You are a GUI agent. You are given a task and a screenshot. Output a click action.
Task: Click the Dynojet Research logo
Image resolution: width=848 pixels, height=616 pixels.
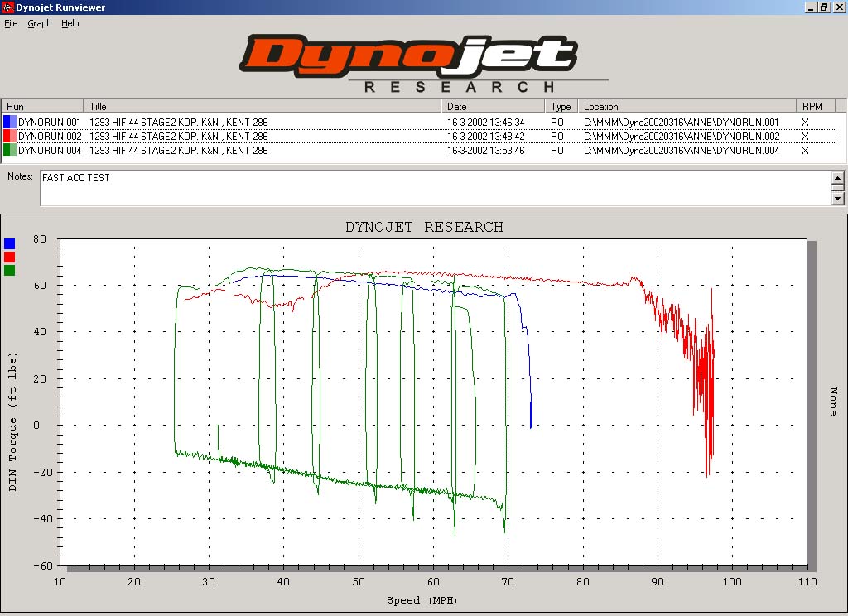tap(423, 64)
